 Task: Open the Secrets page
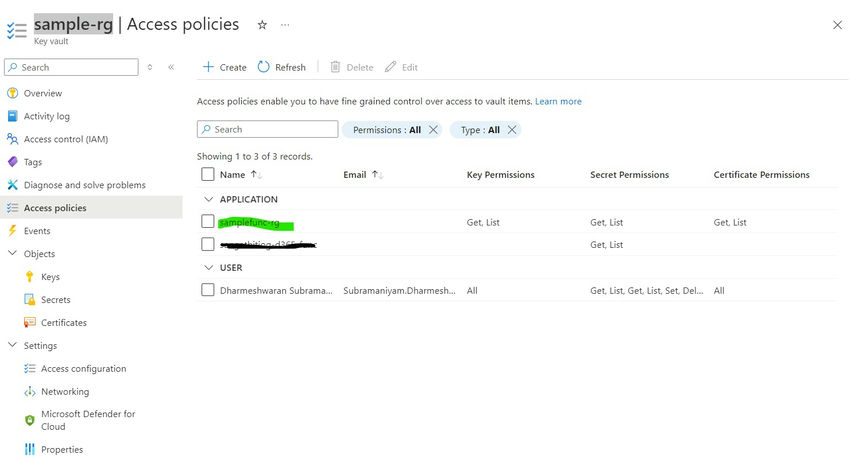point(56,300)
